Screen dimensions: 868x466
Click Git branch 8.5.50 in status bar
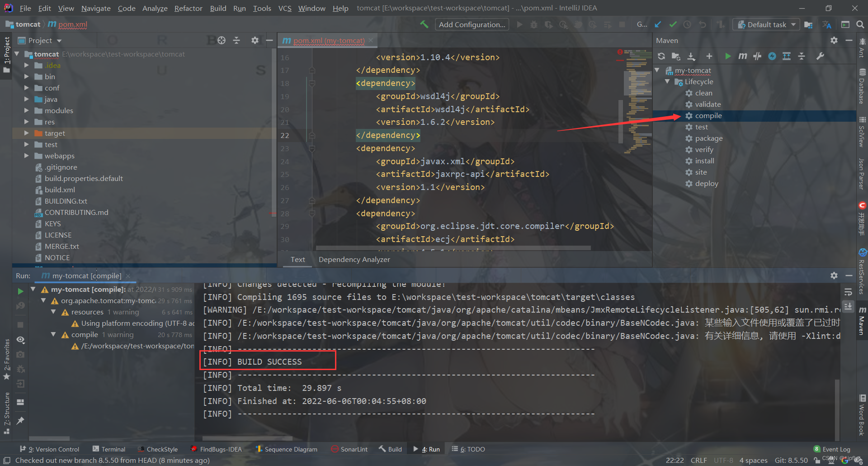point(791,460)
